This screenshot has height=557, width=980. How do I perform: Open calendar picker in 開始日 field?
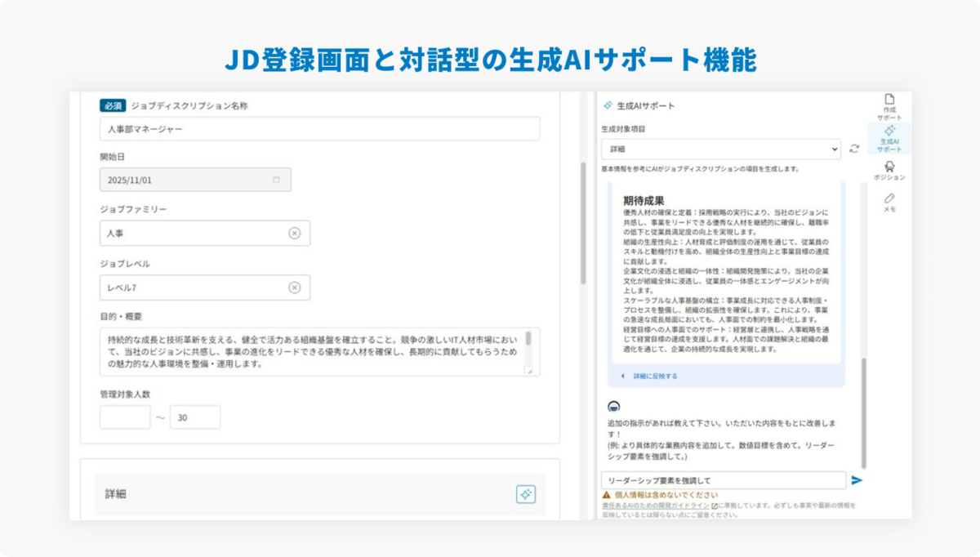[276, 180]
